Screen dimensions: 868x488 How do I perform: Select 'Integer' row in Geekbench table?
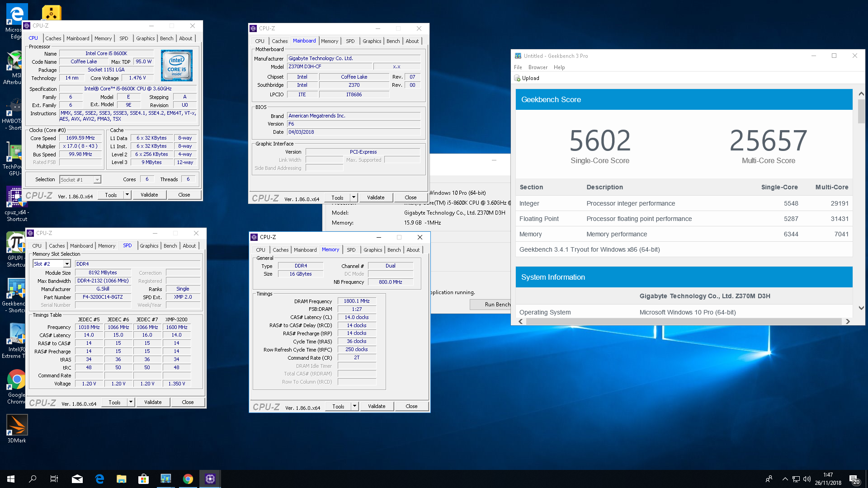(684, 203)
